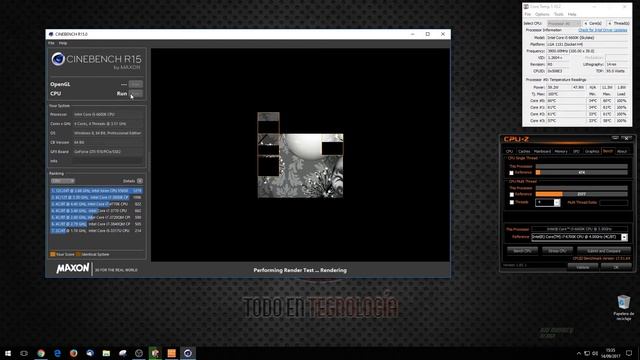Click the orange square taskbar icon
The height and width of the screenshot is (360, 640).
[171, 353]
